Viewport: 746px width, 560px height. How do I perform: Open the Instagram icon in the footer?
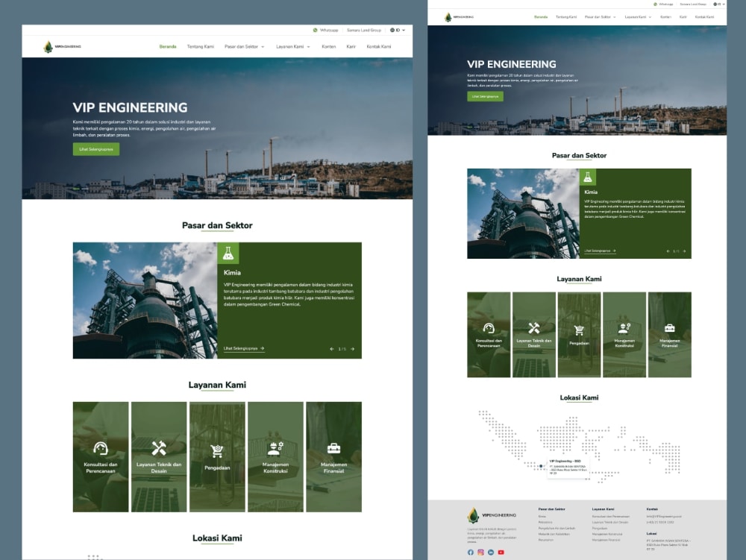481,553
